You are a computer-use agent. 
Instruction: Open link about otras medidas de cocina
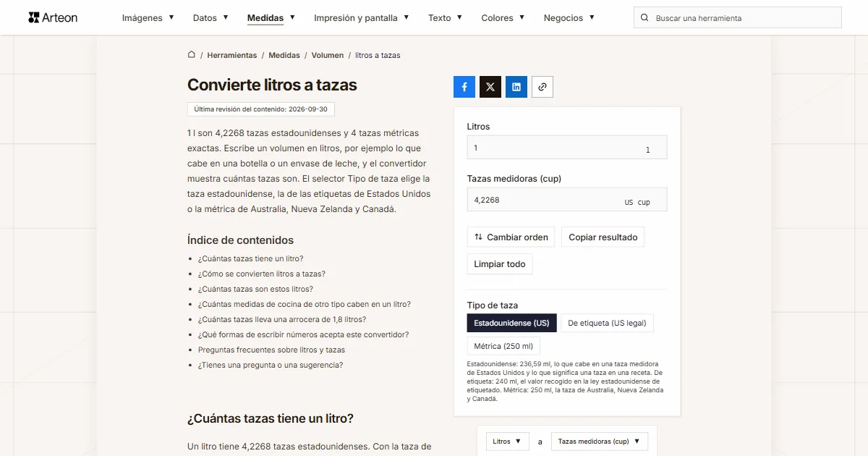coord(305,304)
